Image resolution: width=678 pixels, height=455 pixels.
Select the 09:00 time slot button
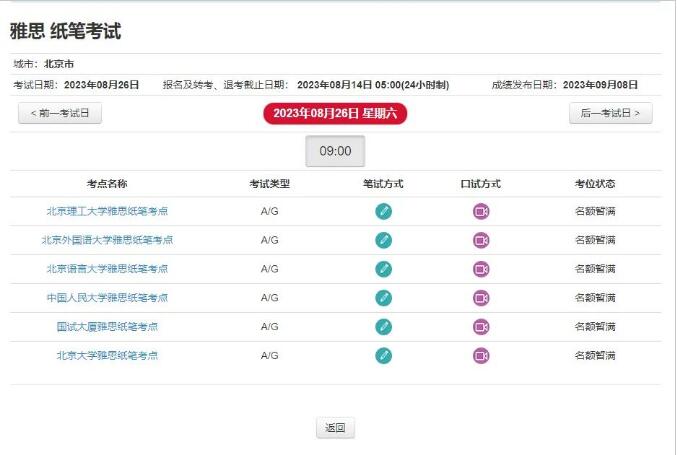(x=335, y=151)
